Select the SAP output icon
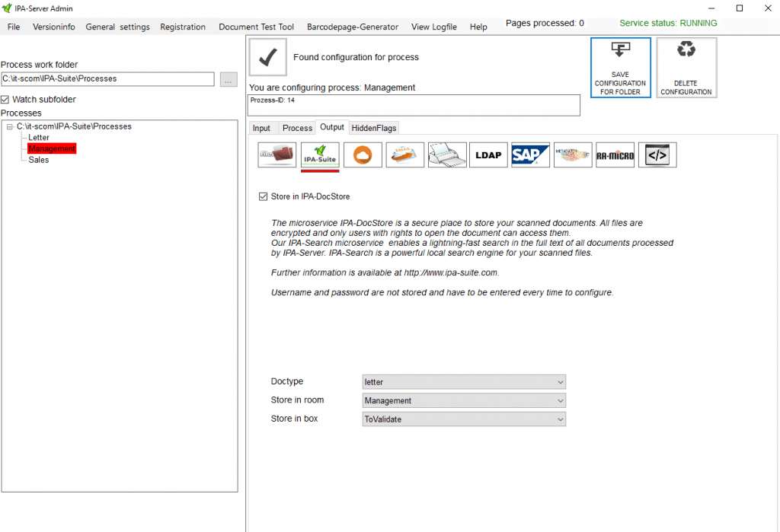The image size is (780, 532). (x=530, y=155)
